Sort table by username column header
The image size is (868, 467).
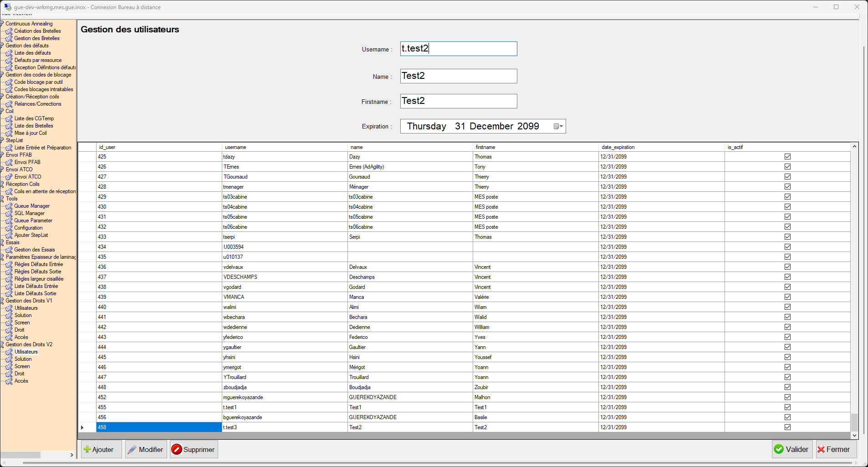click(x=235, y=147)
